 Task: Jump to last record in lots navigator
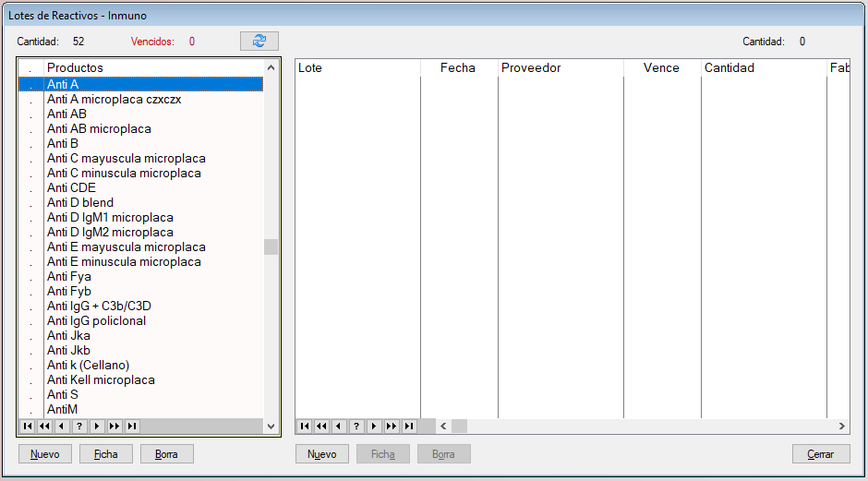(409, 426)
